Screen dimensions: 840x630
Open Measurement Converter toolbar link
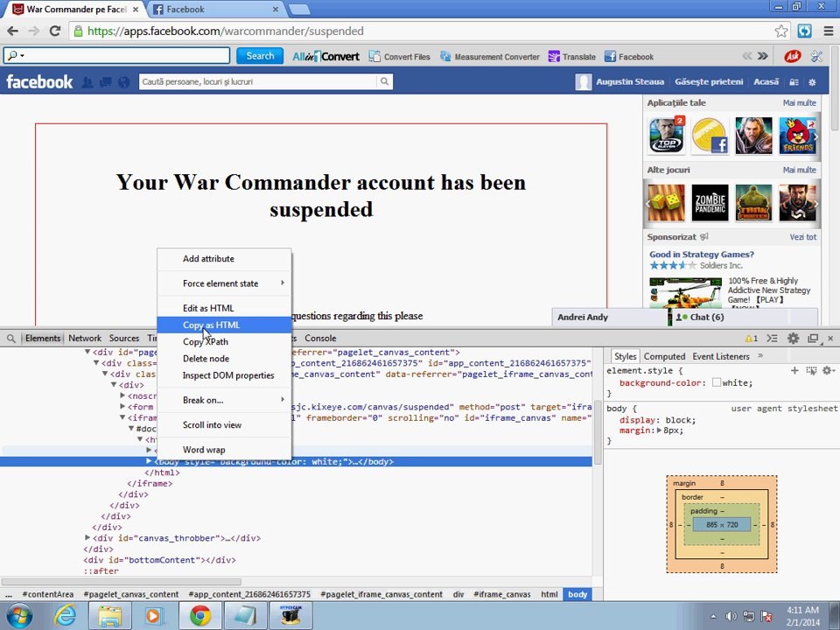pyautogui.click(x=490, y=56)
